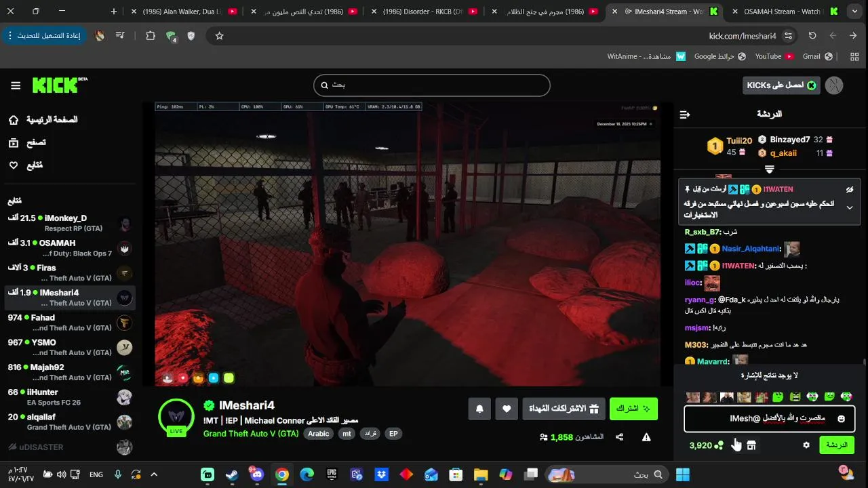Open iiHunter followed channel
This screenshot has width=868, height=488.
pyautogui.click(x=69, y=397)
